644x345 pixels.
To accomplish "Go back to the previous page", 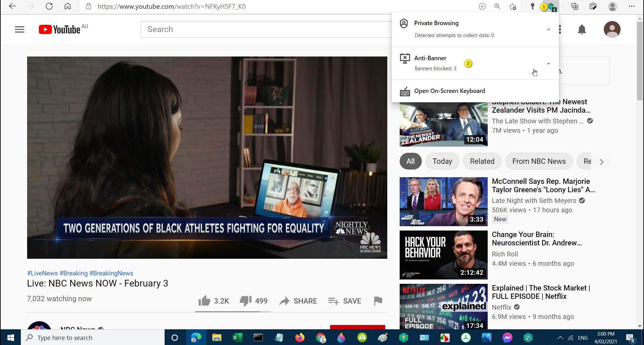I will pyautogui.click(x=12, y=6).
